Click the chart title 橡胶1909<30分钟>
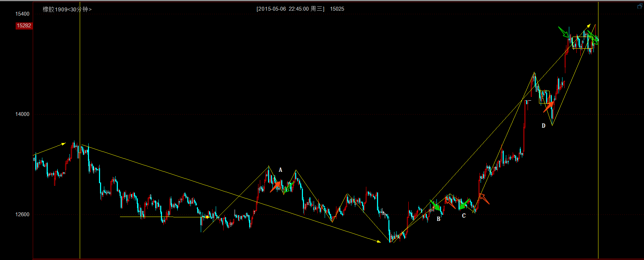This screenshot has height=260, width=644. click(67, 9)
